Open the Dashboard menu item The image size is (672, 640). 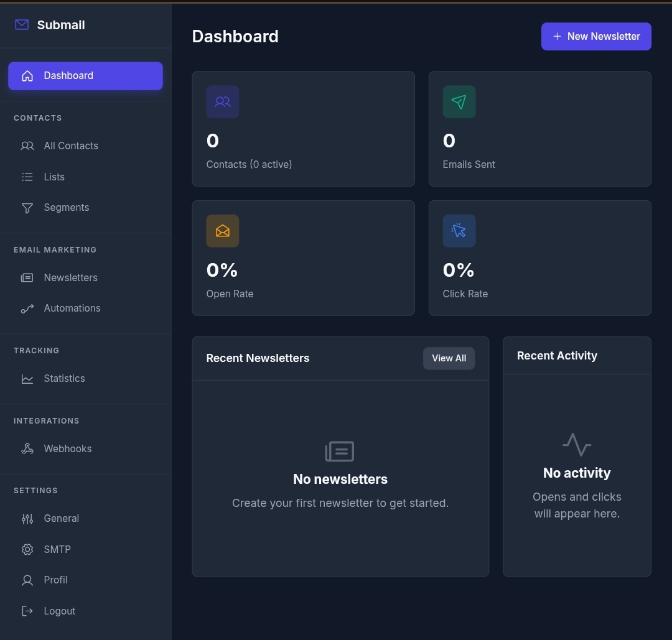tap(85, 76)
